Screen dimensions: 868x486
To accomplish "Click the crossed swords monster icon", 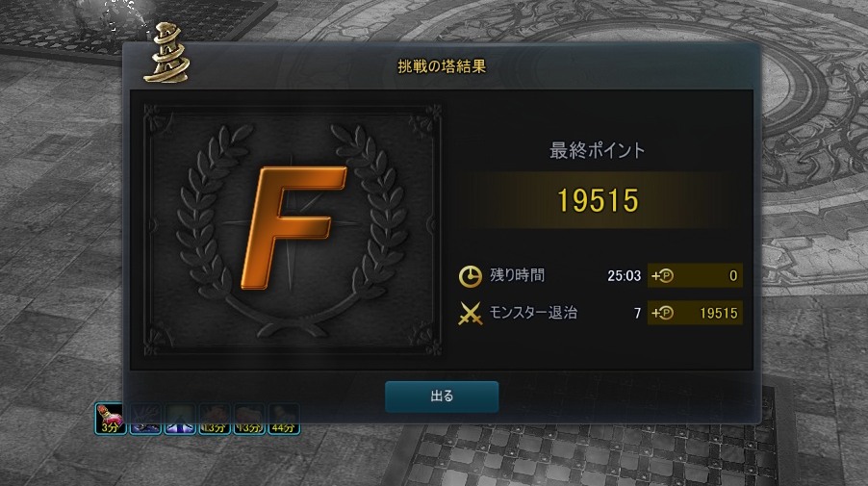I will (470, 314).
